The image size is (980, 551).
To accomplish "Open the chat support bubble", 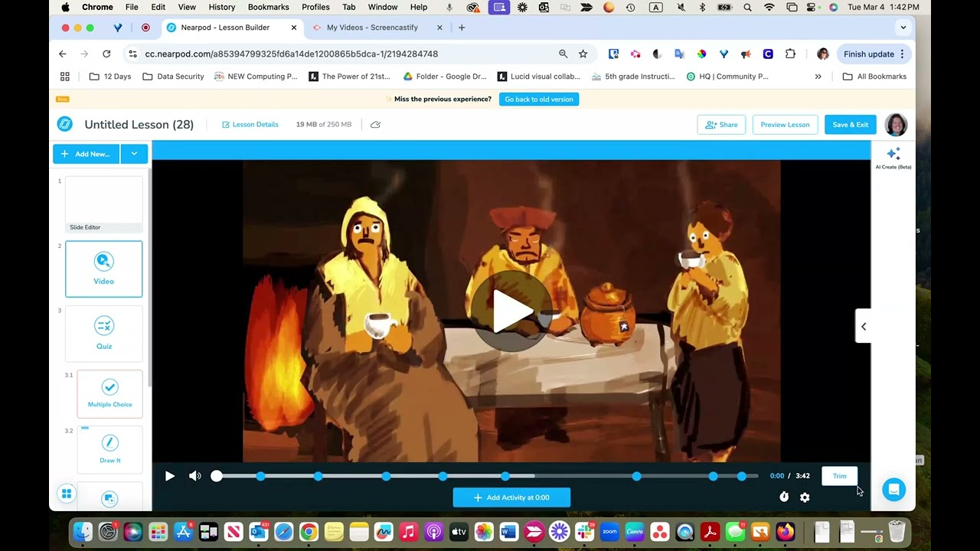I will (893, 490).
